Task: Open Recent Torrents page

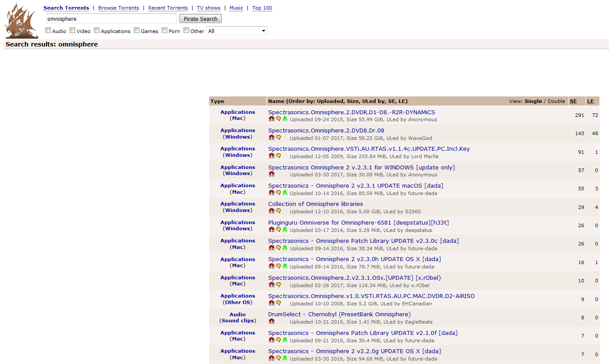Action: tap(168, 8)
